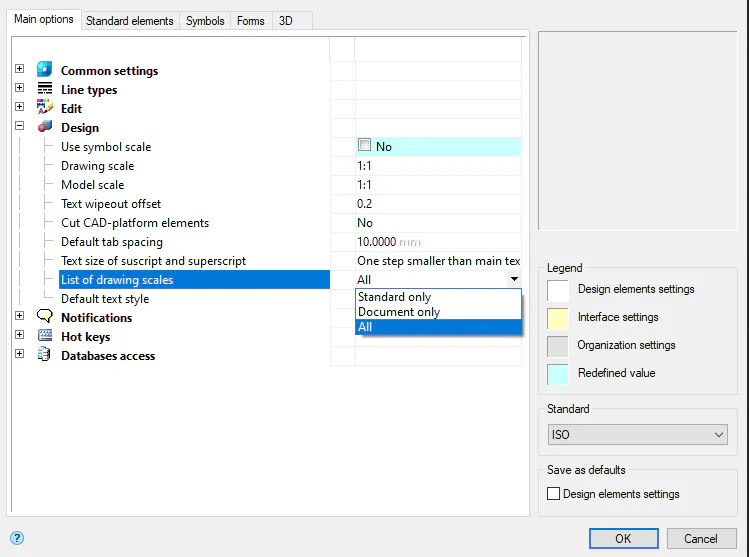Toggle the Use symbol scale checkbox

(x=364, y=145)
